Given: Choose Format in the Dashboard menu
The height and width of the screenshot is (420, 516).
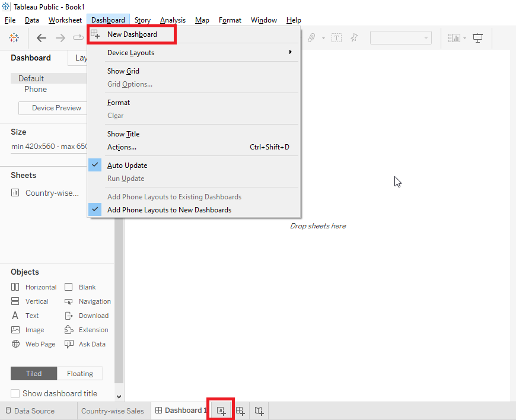Looking at the screenshot, I should (194, 103).
